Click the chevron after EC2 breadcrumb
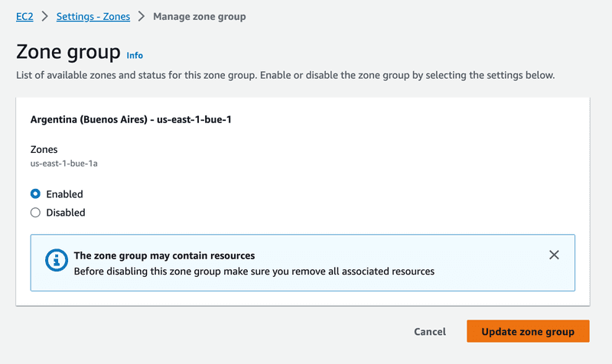Screen dimensions: 612x364 (x=45, y=16)
